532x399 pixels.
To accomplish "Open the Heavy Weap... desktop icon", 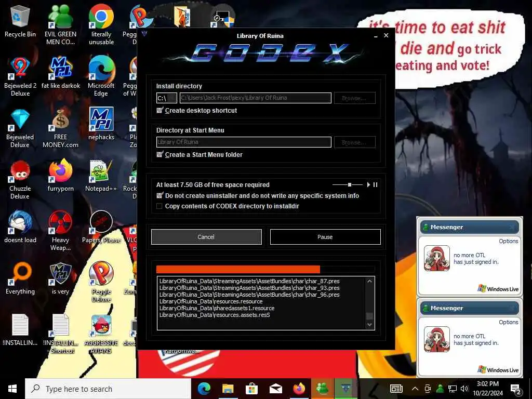I will pyautogui.click(x=60, y=231).
